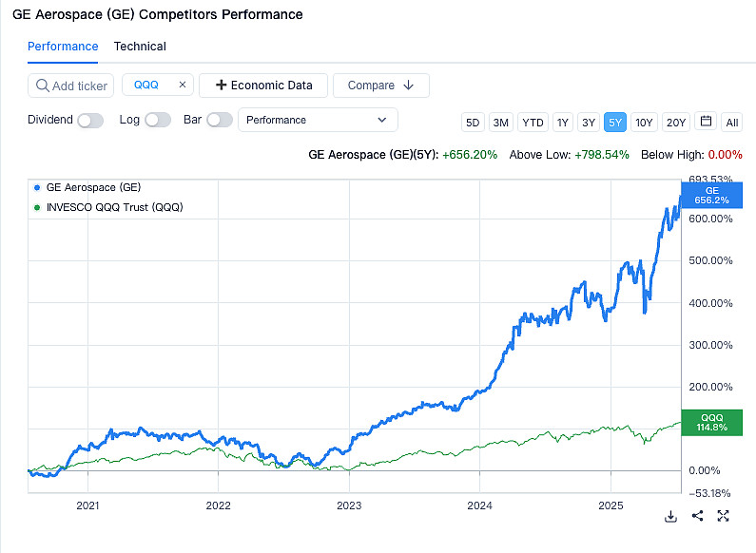Enable the Log scale toggle

pos(157,120)
